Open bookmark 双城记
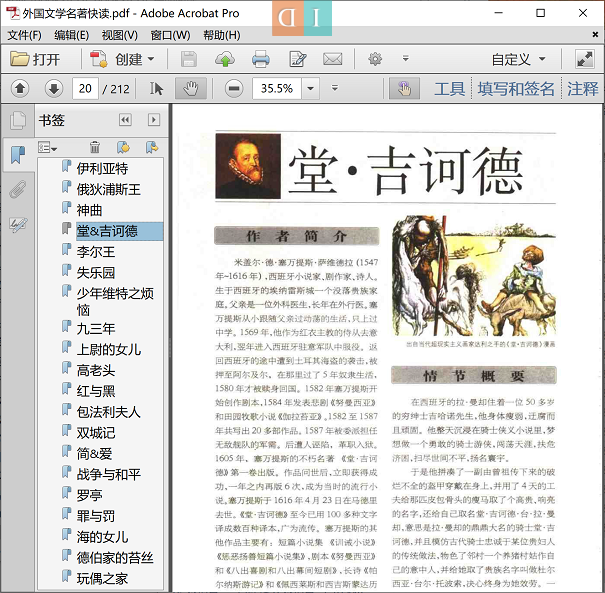The image size is (605, 593). (96, 433)
